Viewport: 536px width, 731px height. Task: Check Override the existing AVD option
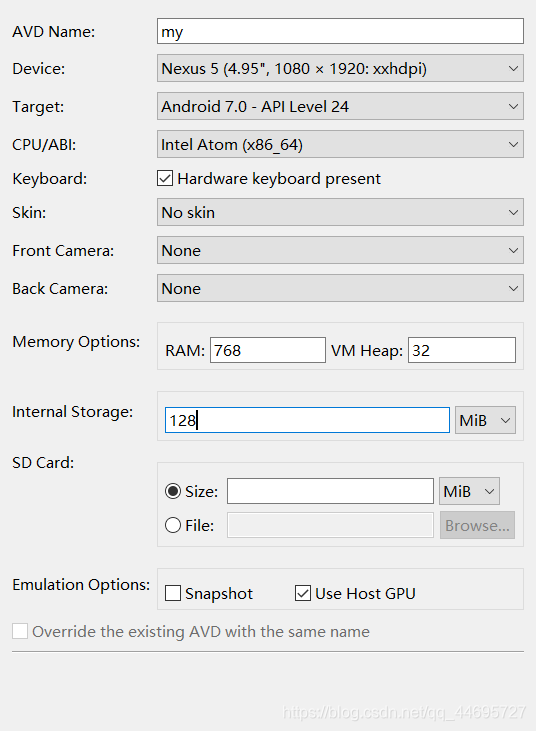point(20,631)
